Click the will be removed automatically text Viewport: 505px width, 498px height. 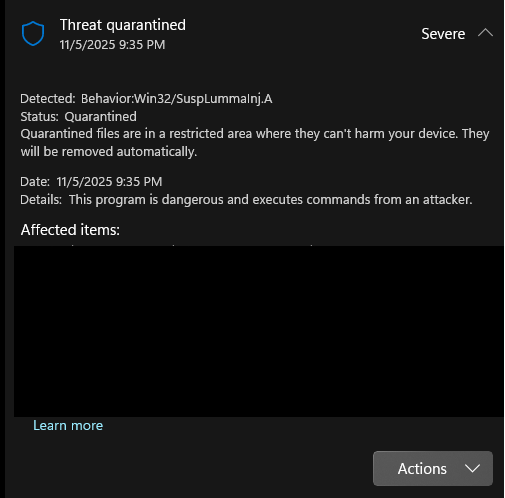(109, 152)
